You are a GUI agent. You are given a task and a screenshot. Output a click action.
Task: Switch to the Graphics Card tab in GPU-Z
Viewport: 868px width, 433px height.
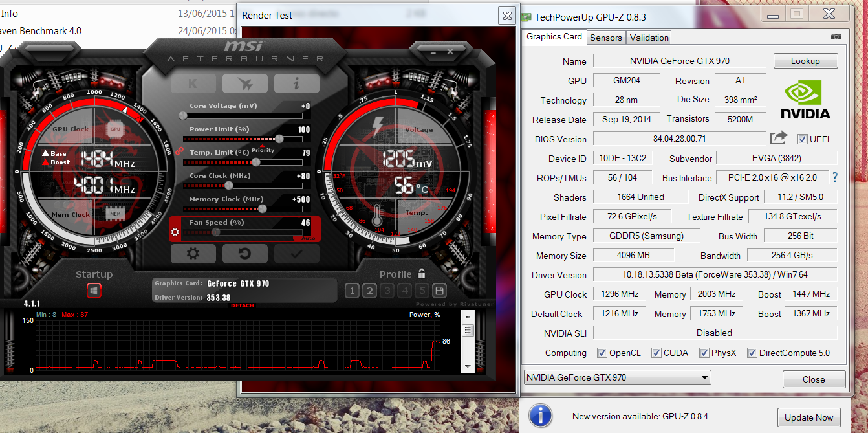click(554, 37)
